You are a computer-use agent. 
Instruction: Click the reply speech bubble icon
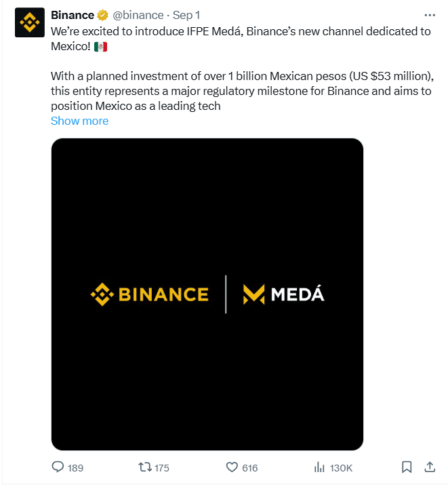[58, 467]
